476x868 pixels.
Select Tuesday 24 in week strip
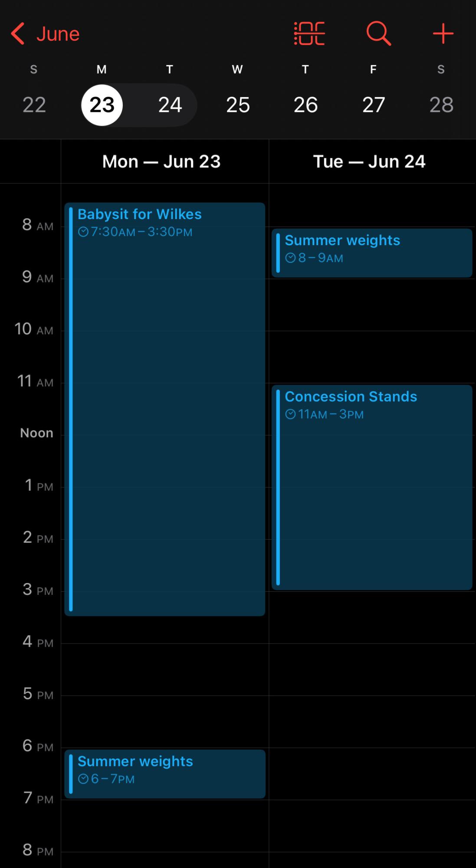point(170,105)
